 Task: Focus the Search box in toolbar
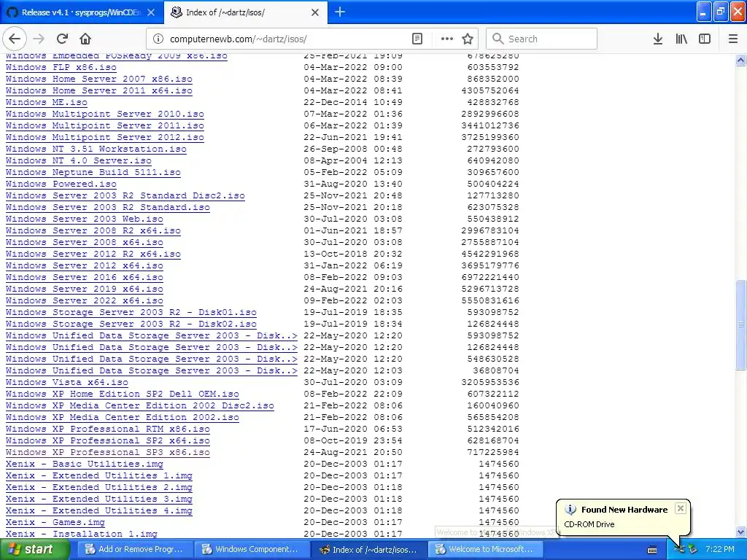(542, 39)
